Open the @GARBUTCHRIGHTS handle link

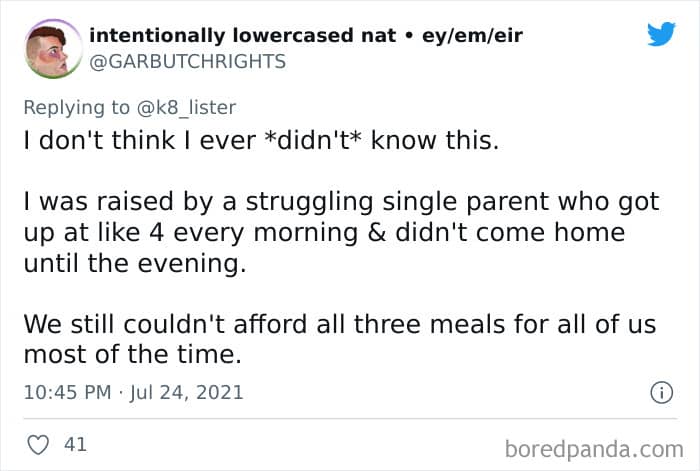(187, 62)
